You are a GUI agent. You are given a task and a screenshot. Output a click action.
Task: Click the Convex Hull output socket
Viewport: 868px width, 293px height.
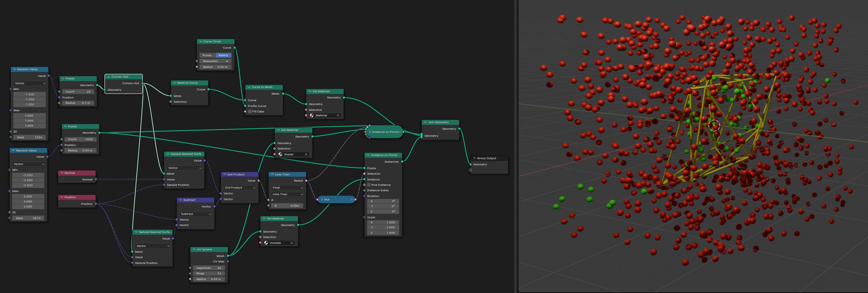[143, 83]
